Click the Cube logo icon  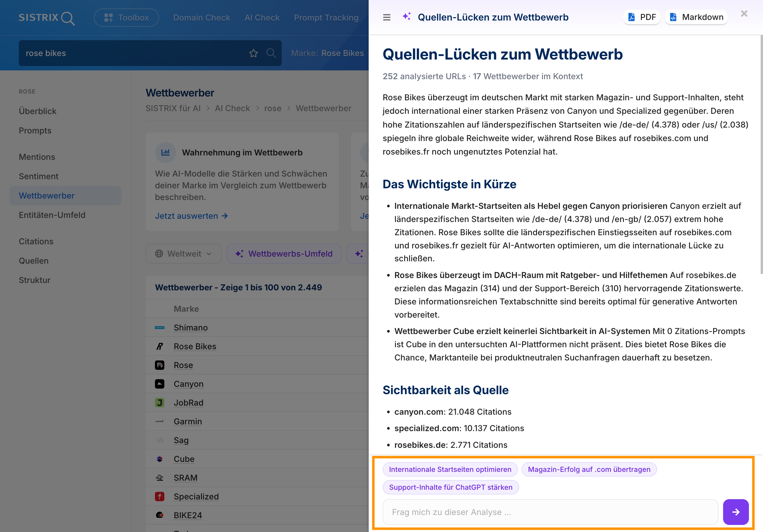point(160,459)
